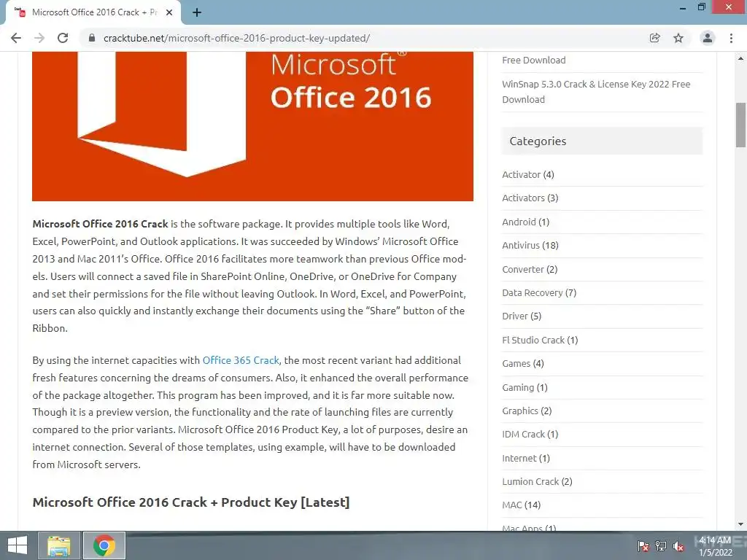Screen dimensions: 747x560
Task: Open the IDM Crack category
Action: coord(523,435)
